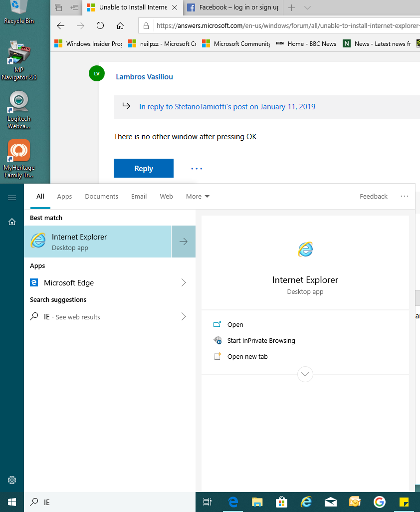The width and height of the screenshot is (420, 512).
Task: Open Lambros Vasiliou profile link
Action: coord(144,77)
